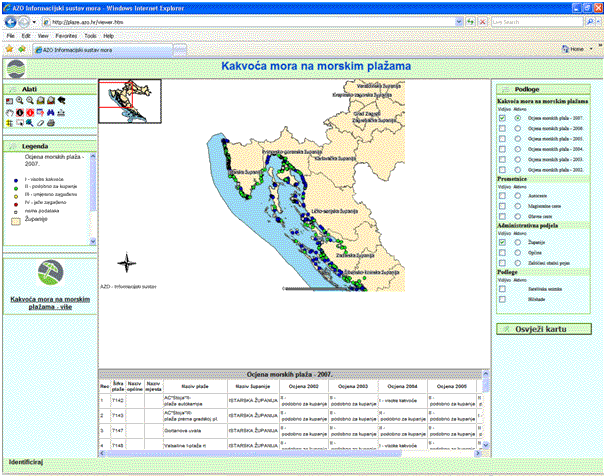This screenshot has width=604, height=476.
Task: Toggle visibility checkbox for Ocjena morskih plaža 2007
Action: click(x=502, y=118)
